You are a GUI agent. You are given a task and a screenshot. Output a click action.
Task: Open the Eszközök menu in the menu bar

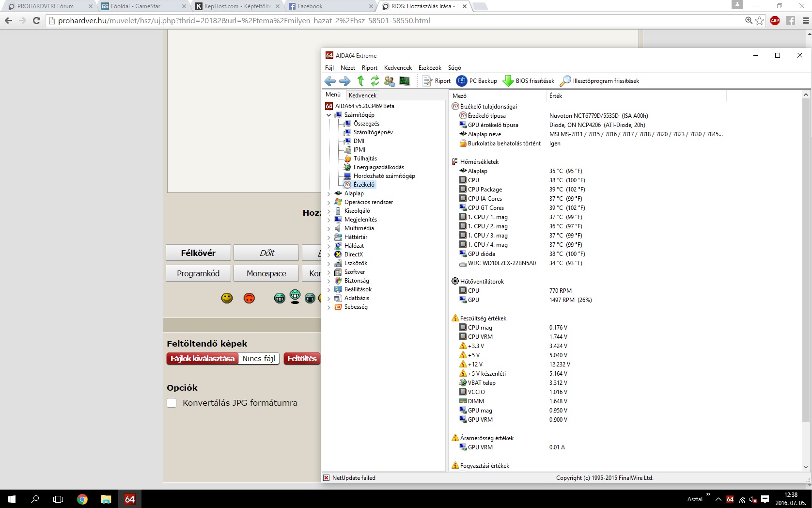(x=430, y=68)
